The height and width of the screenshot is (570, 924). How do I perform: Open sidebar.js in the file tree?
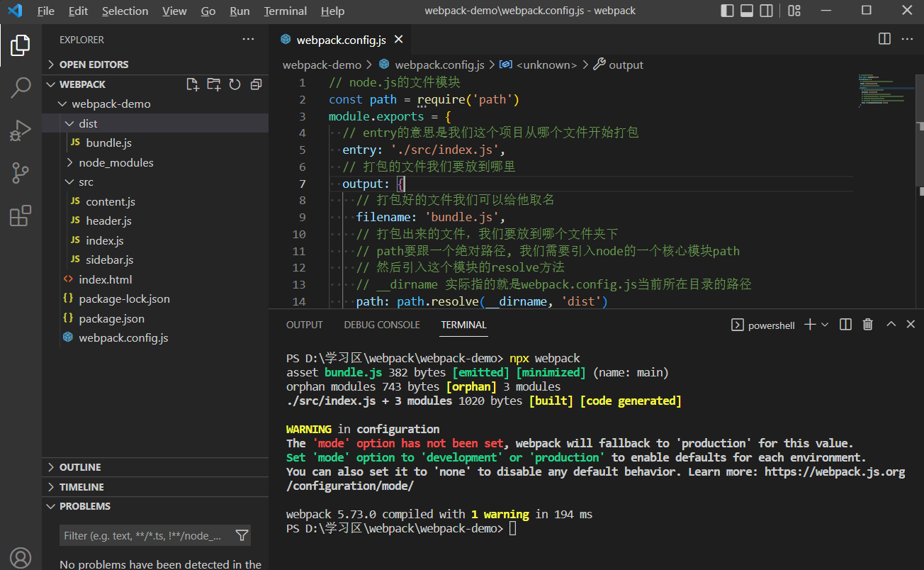pyautogui.click(x=155, y=260)
